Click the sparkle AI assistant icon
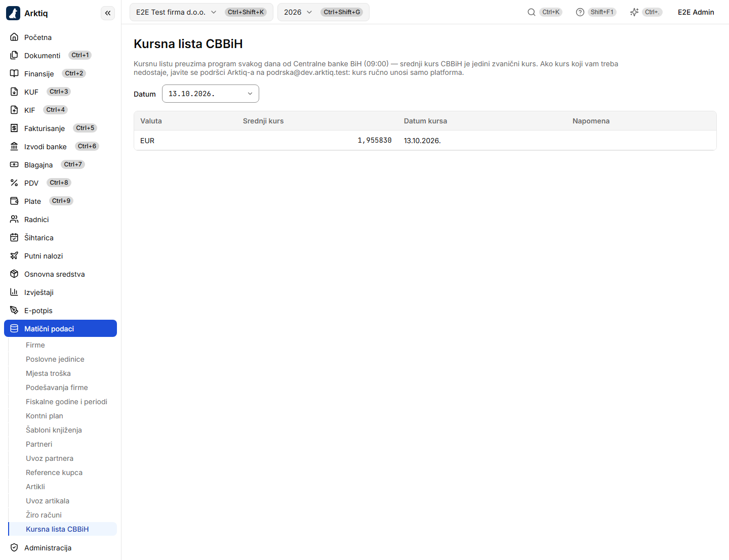 (x=634, y=12)
